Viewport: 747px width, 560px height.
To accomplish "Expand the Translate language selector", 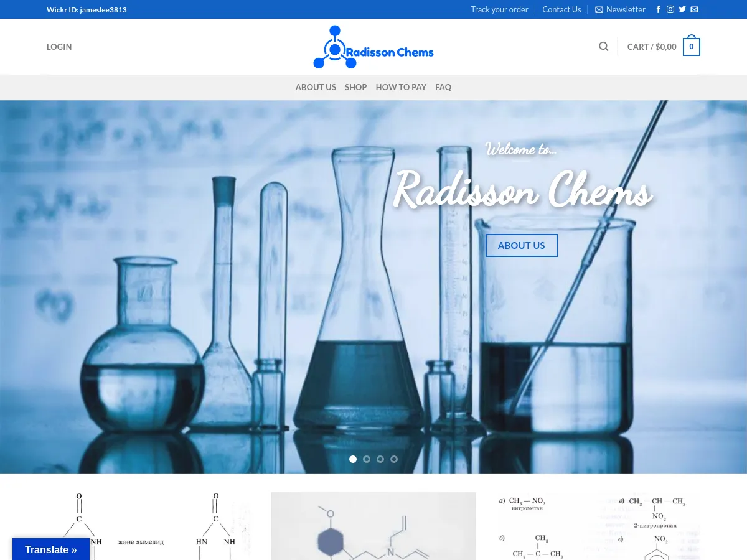I will 51,549.
